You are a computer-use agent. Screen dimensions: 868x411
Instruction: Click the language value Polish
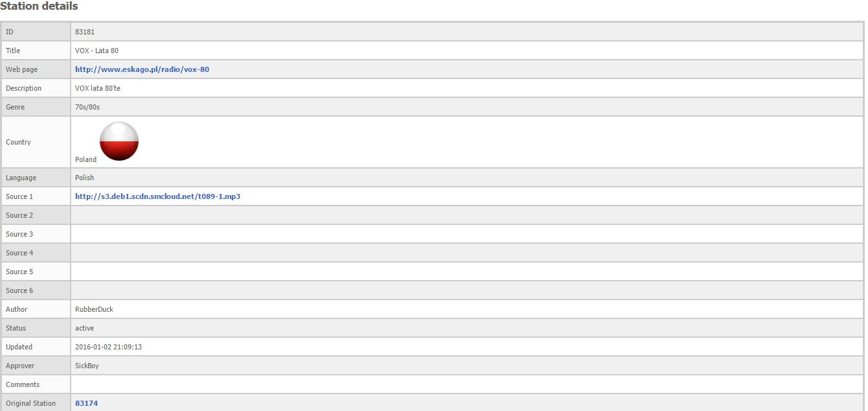coord(84,178)
